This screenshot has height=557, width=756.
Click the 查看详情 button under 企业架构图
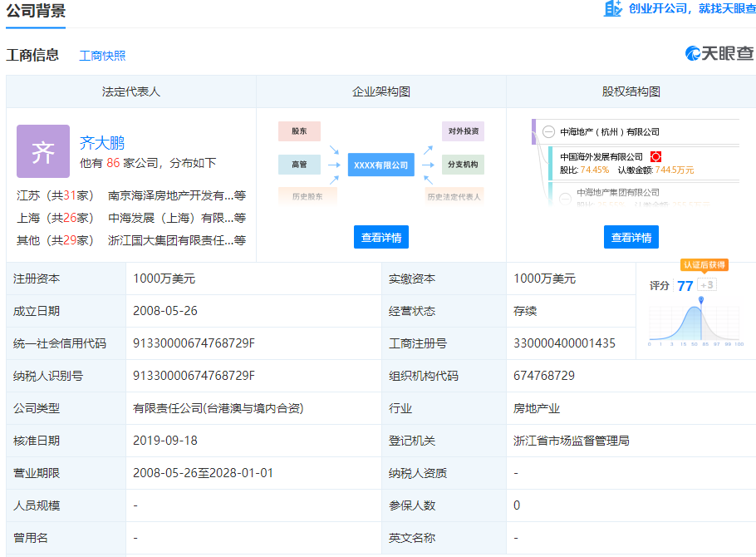click(x=380, y=237)
